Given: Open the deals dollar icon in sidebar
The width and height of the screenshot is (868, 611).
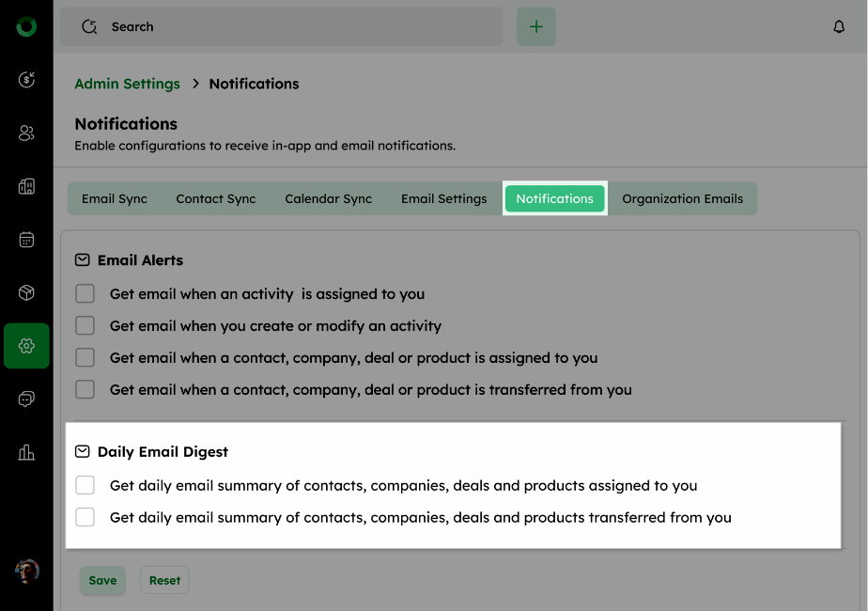Looking at the screenshot, I should click(x=26, y=80).
